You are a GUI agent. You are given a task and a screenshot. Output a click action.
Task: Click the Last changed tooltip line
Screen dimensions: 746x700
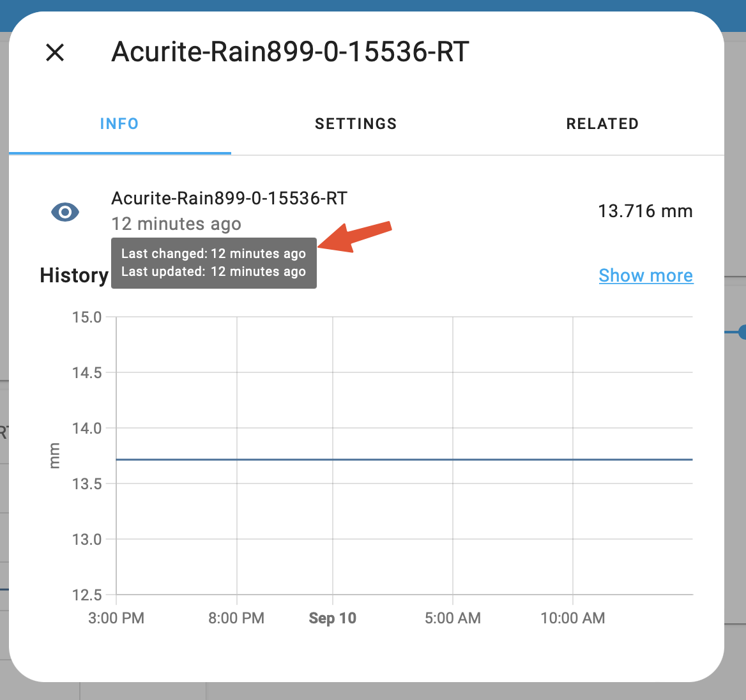point(213,254)
